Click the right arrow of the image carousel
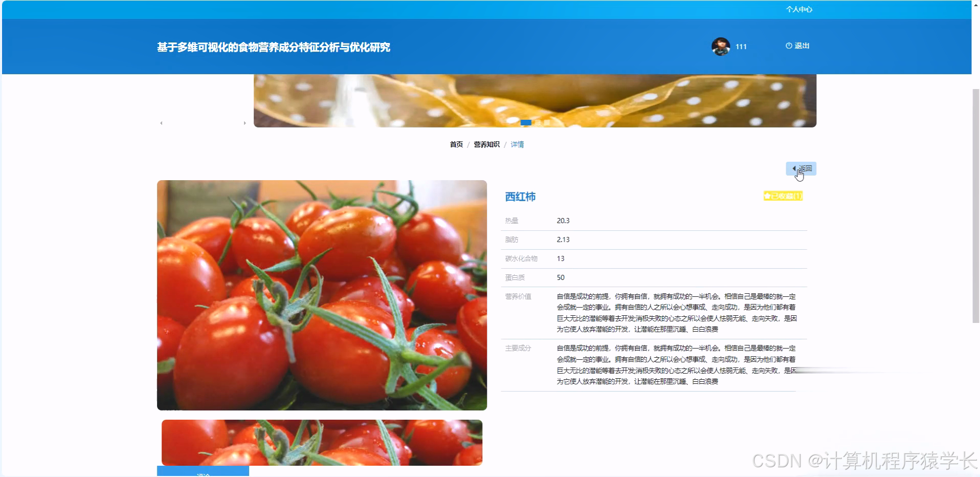The width and height of the screenshot is (980, 477). tap(244, 123)
